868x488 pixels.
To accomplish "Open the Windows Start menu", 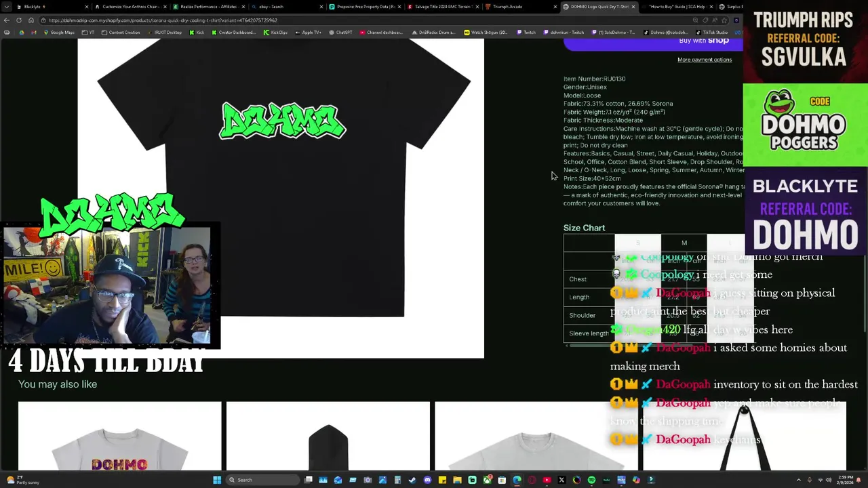I will 217,480.
